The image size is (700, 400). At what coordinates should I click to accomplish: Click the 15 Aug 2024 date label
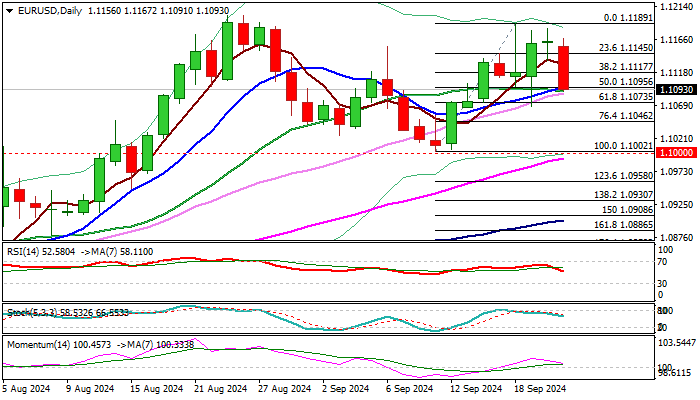(157, 389)
